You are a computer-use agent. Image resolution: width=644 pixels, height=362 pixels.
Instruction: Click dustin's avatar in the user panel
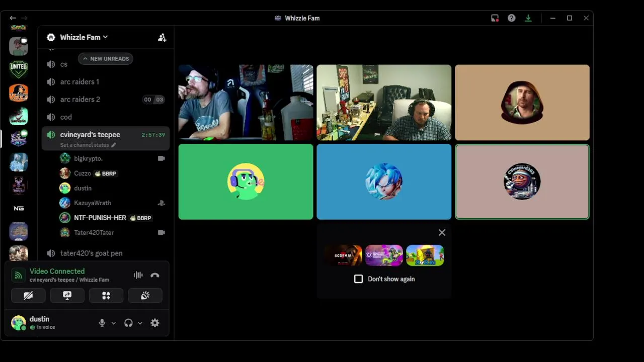pos(19,323)
